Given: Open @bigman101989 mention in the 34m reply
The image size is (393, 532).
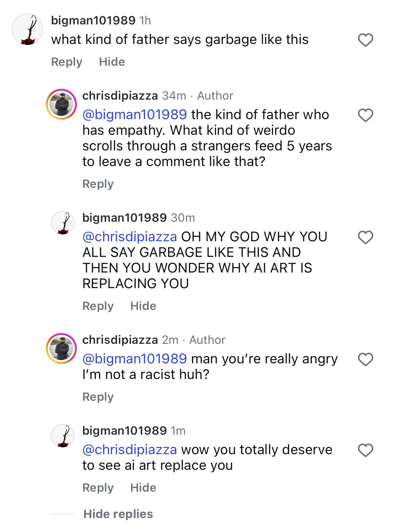Looking at the screenshot, I should point(135,115).
